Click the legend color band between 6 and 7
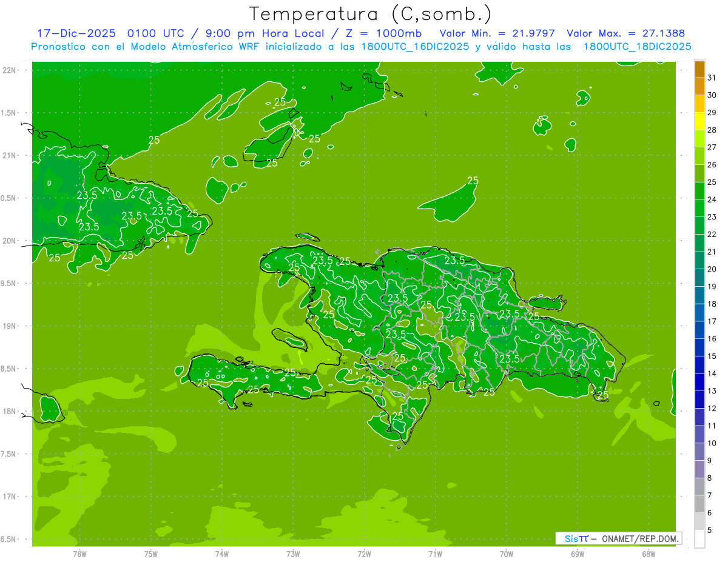Image resolution: width=728 pixels, height=562 pixels. (699, 504)
